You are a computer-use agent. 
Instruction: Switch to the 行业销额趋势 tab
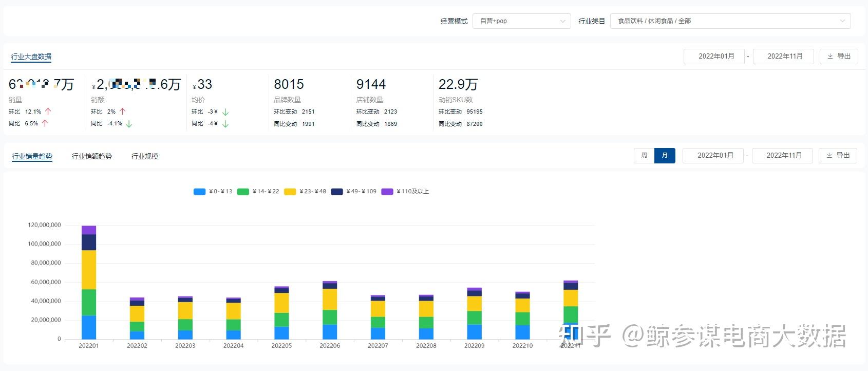point(91,156)
